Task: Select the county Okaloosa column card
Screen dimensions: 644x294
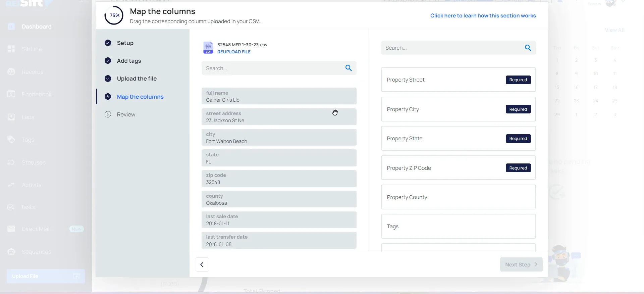Action: pyautogui.click(x=279, y=199)
